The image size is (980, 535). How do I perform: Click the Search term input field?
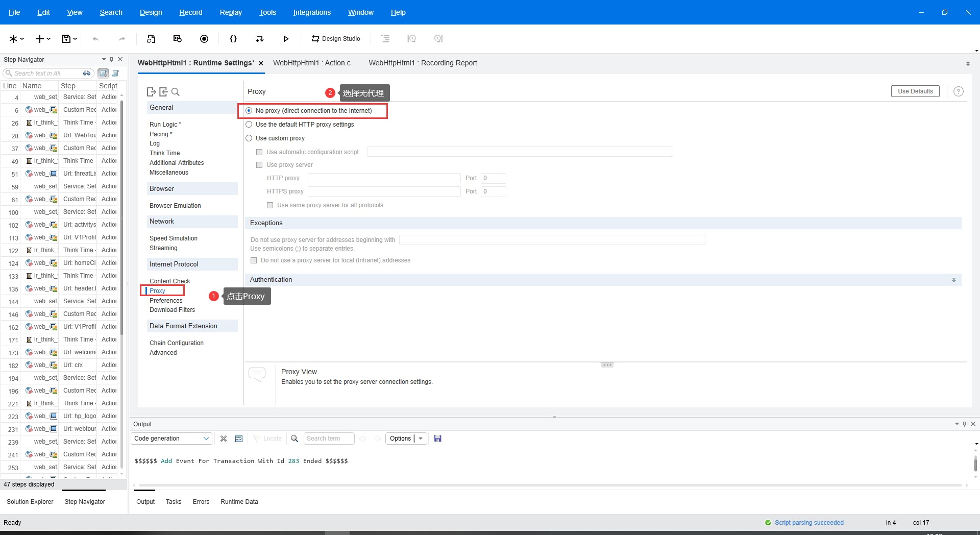click(329, 439)
